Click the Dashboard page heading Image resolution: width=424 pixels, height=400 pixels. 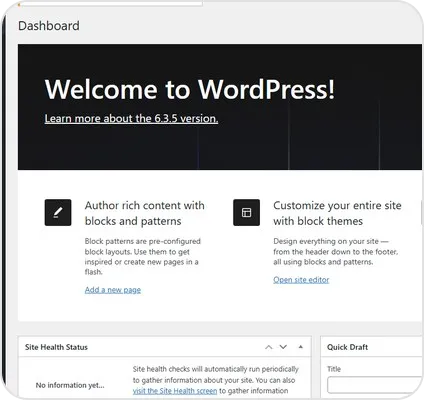[49, 26]
